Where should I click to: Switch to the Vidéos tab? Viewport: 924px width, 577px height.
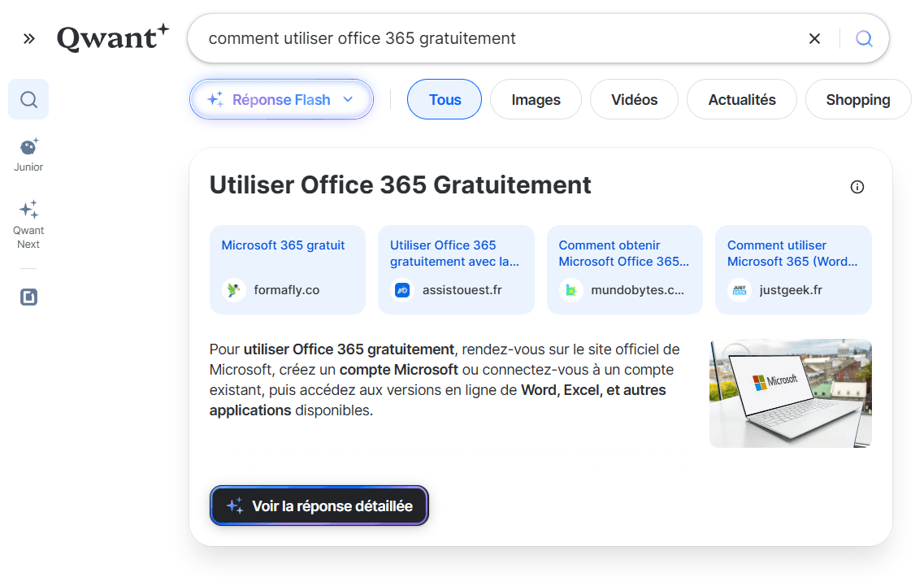point(634,100)
